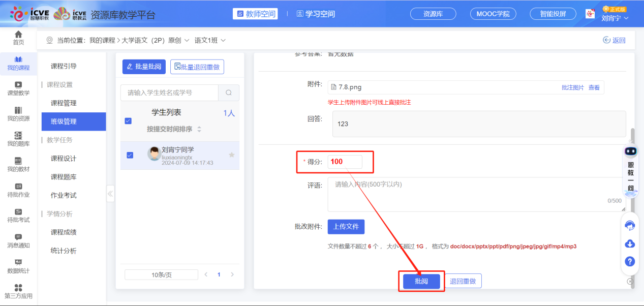Open the 待批作业 pending homework icon
This screenshot has width=644, height=306.
18,190
